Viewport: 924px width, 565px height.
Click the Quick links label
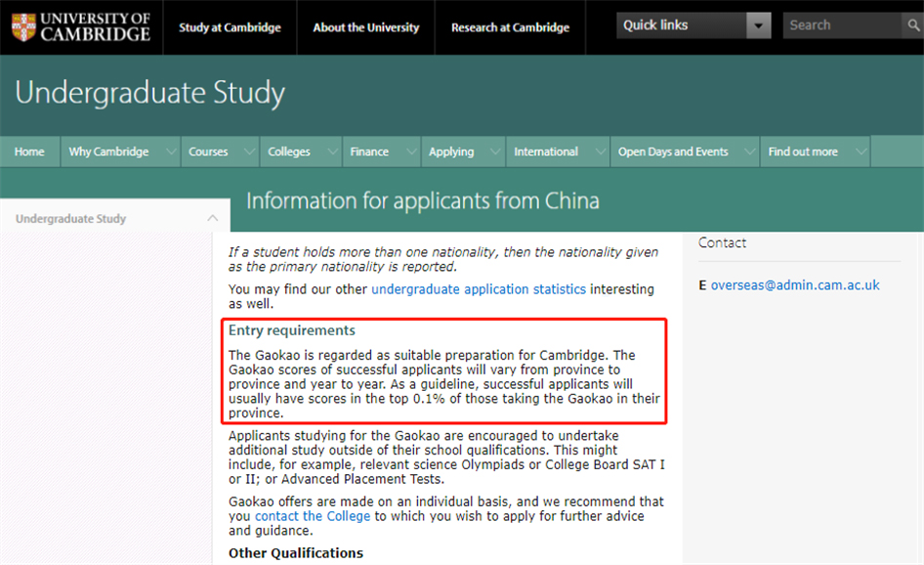655,25
